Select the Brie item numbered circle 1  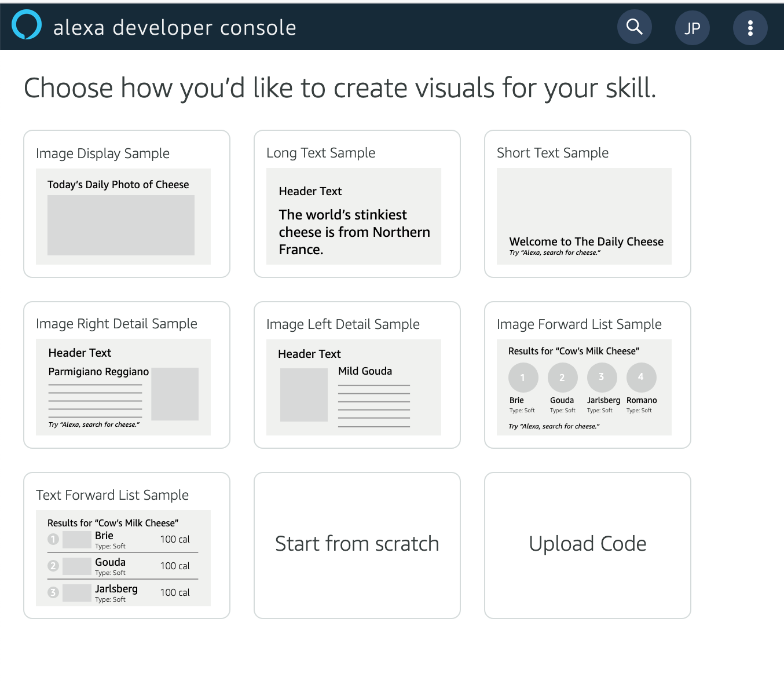pos(523,377)
